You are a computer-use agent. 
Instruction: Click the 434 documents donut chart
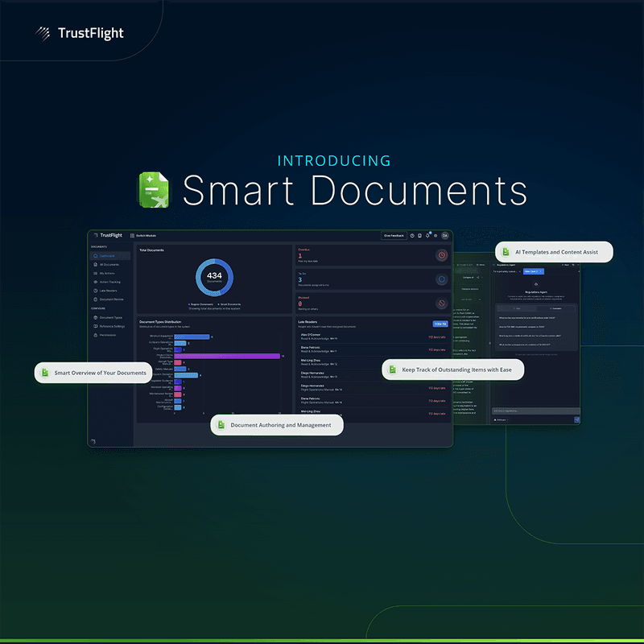pos(214,278)
